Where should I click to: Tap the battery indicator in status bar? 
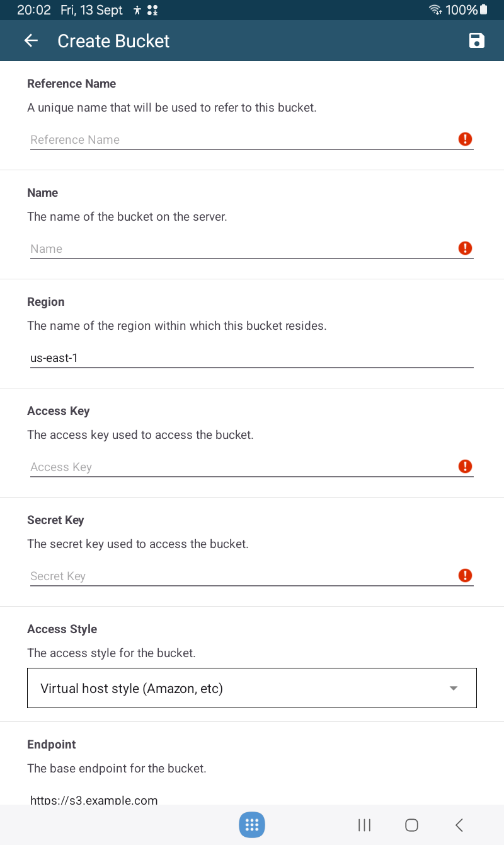pos(483,10)
